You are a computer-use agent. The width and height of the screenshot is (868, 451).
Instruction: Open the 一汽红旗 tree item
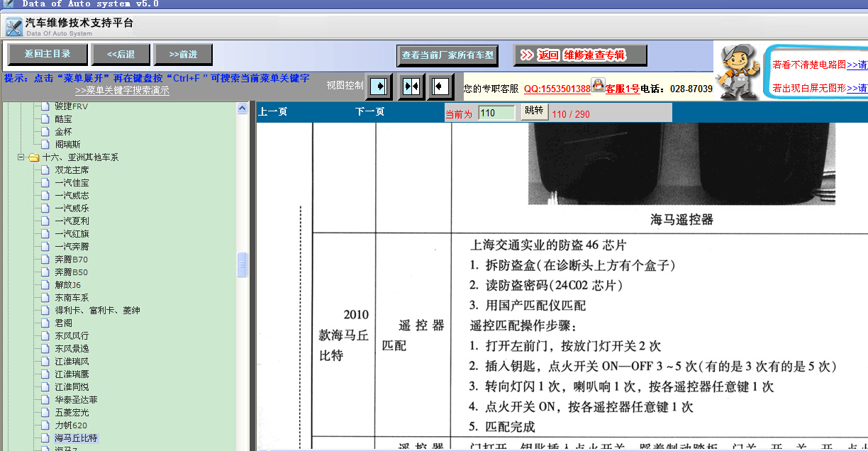[x=72, y=234]
